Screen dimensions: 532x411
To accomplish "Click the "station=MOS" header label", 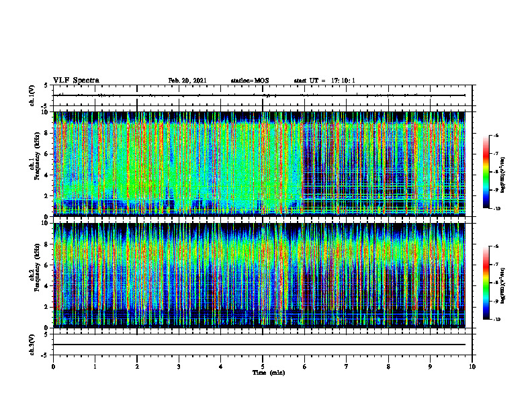I will click(x=250, y=81).
